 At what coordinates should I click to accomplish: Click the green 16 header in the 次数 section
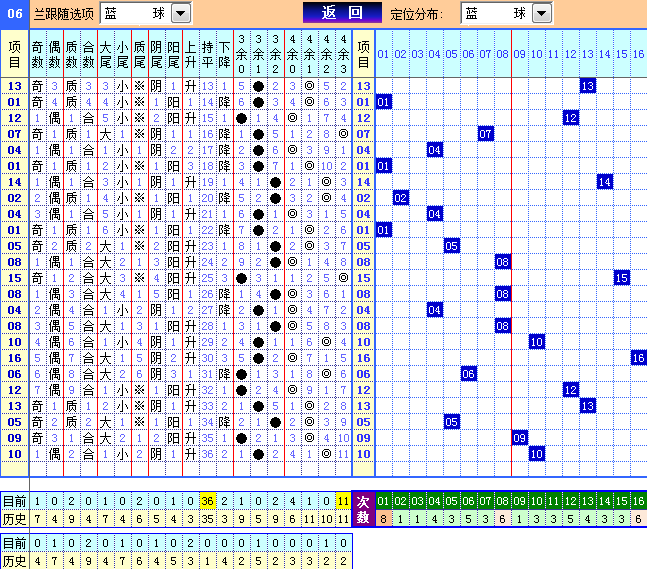click(638, 501)
